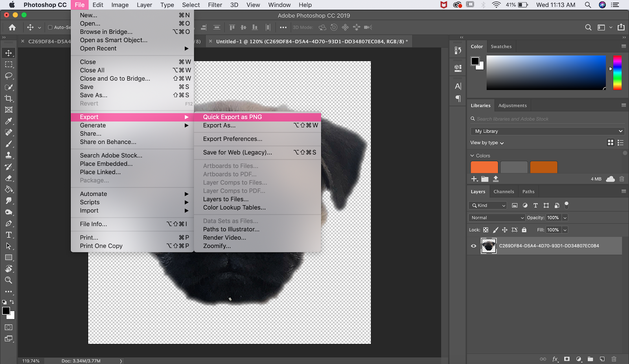This screenshot has height=364, width=629.
Task: Select the Rectangular Marquee tool
Action: (9, 64)
